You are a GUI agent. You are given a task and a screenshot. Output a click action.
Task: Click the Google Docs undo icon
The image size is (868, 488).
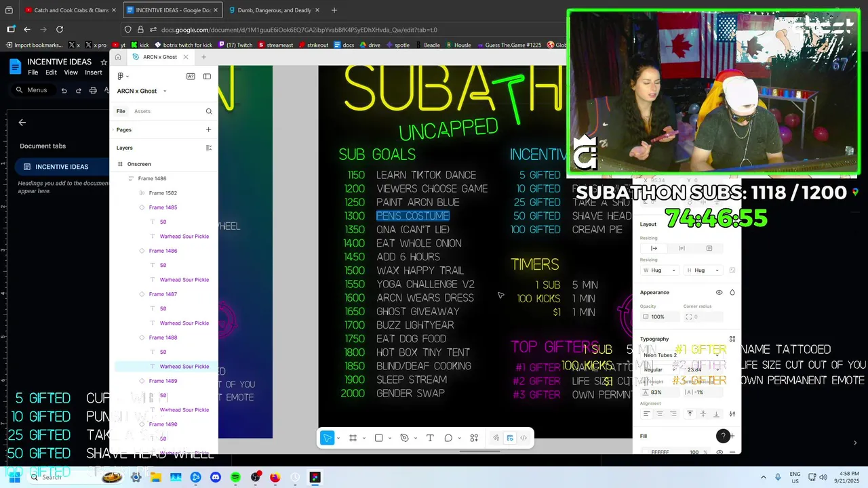[64, 90]
